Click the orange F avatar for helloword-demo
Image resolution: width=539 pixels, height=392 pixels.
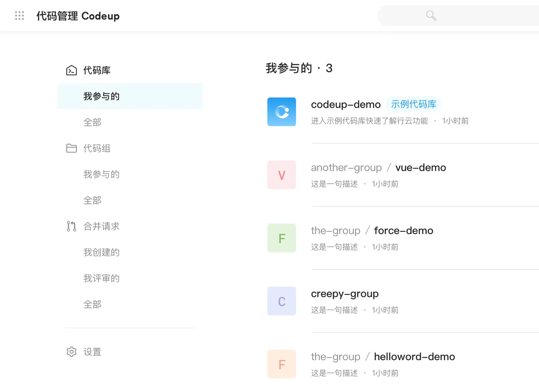tap(282, 364)
